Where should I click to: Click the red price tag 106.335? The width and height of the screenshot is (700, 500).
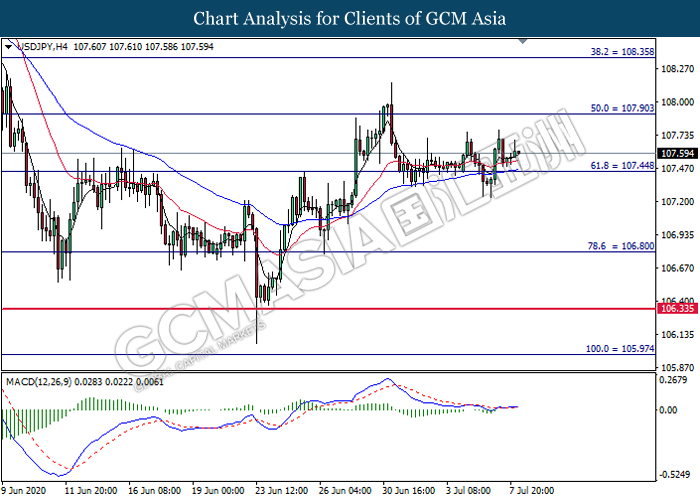pyautogui.click(x=677, y=309)
